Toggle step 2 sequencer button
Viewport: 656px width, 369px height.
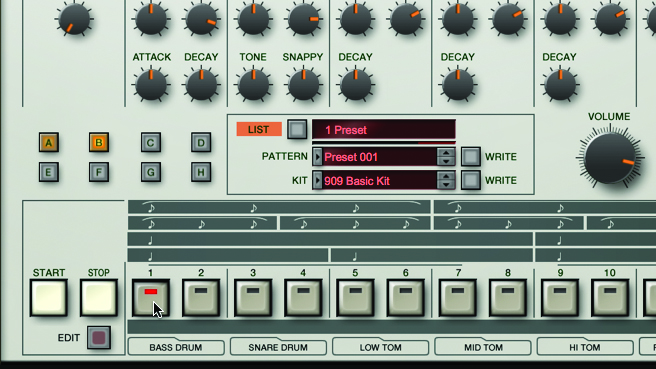pos(201,298)
